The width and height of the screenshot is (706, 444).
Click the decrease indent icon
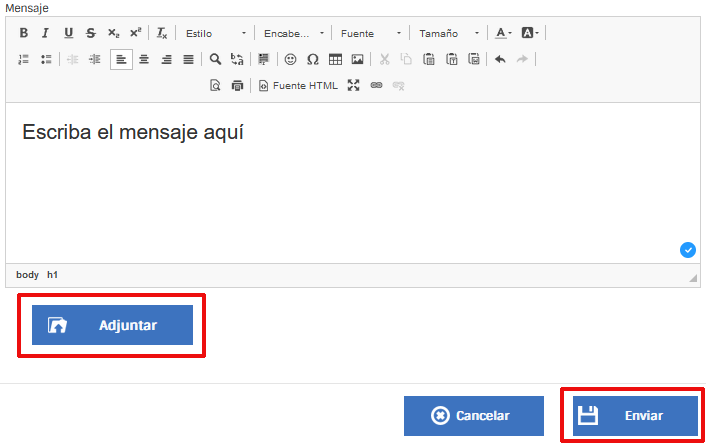click(72, 59)
